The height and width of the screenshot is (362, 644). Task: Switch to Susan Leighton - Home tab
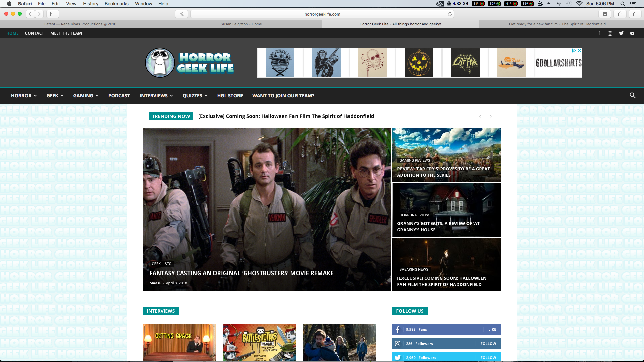tap(241, 24)
